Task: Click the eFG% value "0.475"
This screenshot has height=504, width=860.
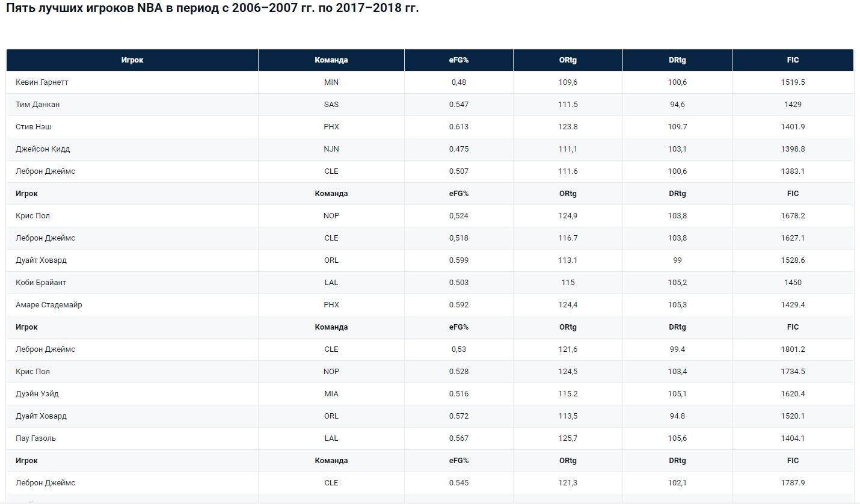Action: 459,149
